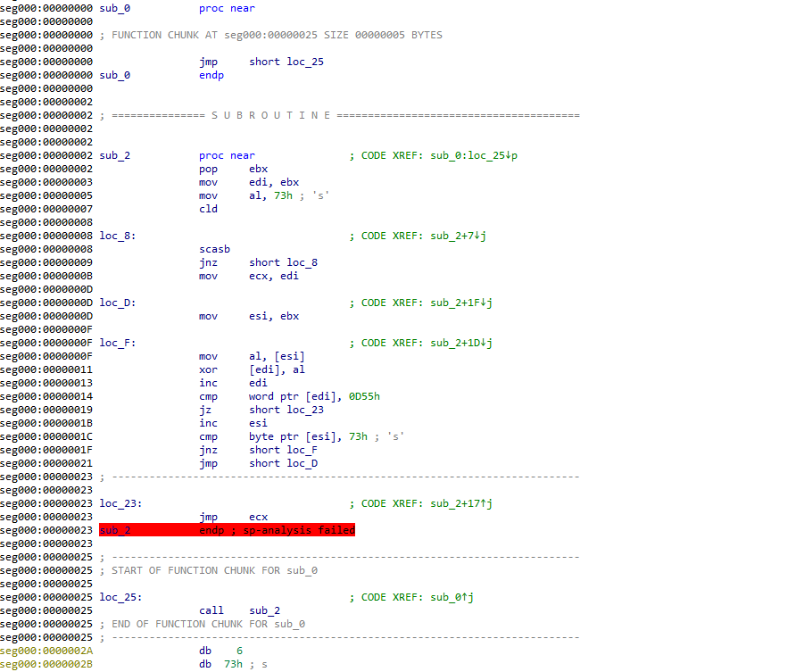Follow the sub_2+1F code xref
Screen dimensions: 804x672
pos(462,303)
